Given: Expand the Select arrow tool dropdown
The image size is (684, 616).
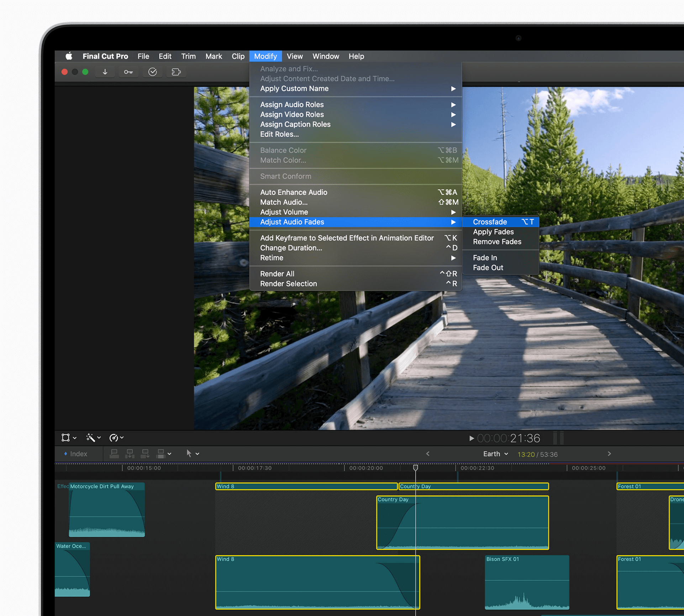Looking at the screenshot, I should point(198,454).
